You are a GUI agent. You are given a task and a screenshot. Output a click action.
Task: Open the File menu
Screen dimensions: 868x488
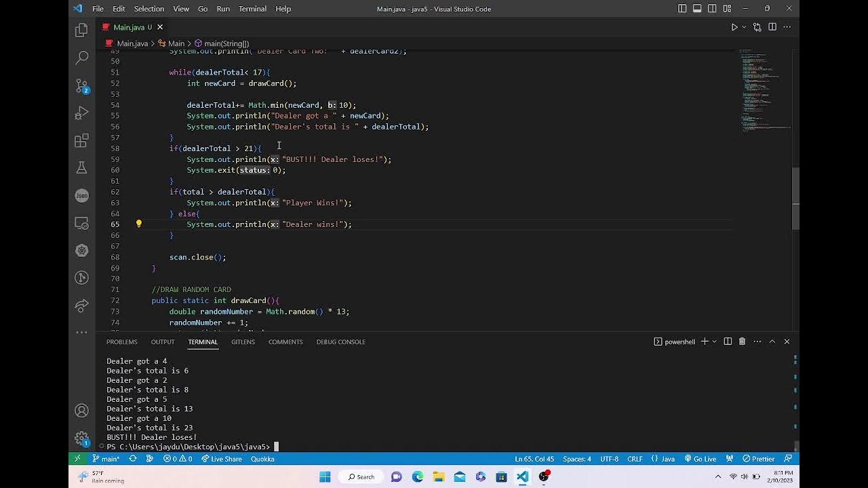(x=98, y=9)
